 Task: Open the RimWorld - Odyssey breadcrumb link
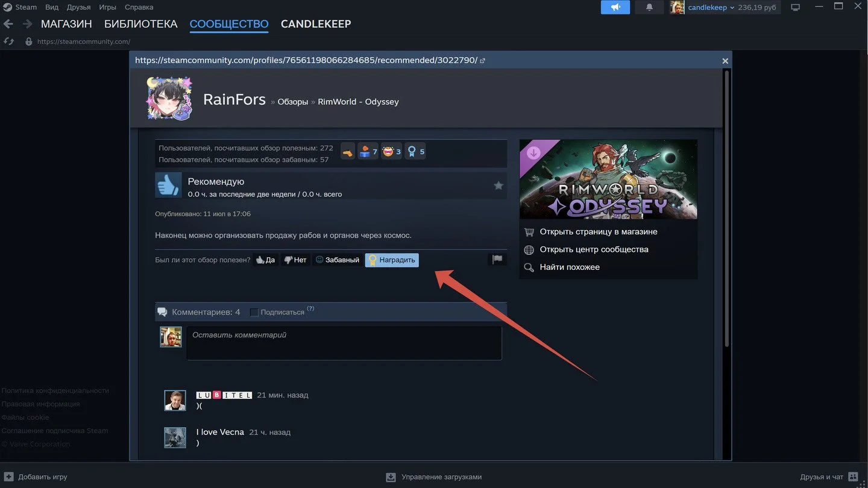tap(358, 102)
